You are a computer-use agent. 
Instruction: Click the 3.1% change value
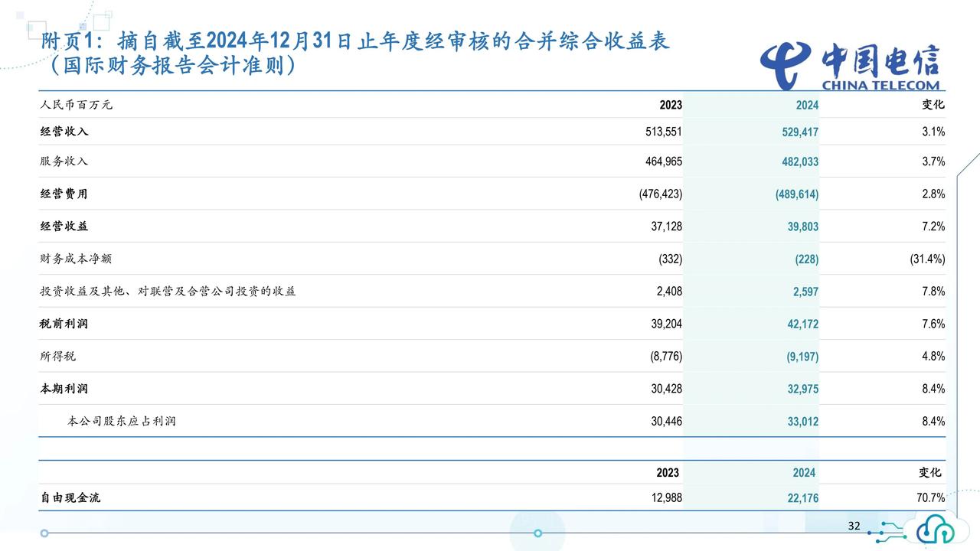[933, 132]
